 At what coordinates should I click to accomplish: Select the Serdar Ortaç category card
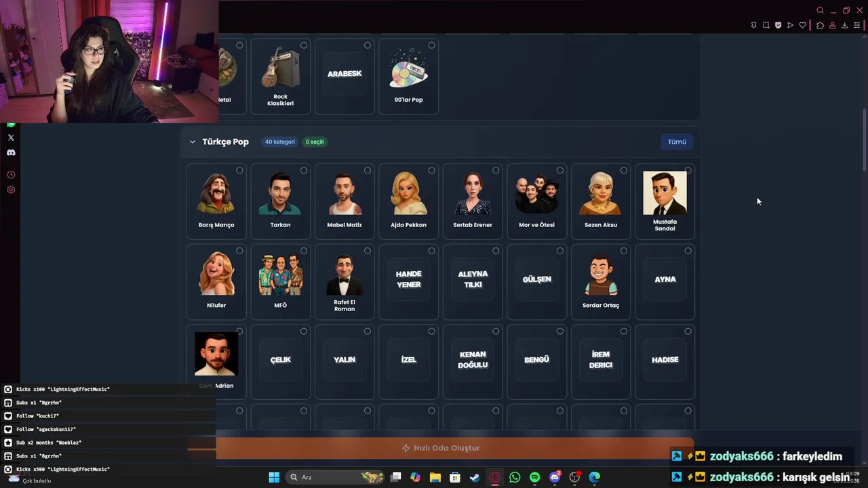click(x=601, y=282)
